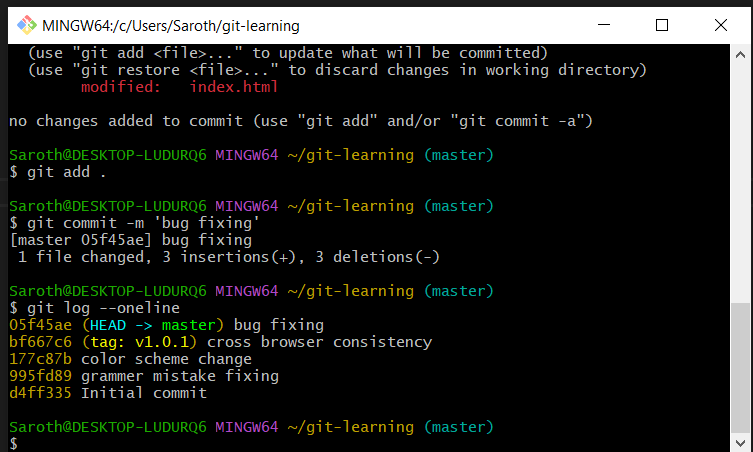Click commit hash 995fd89

click(40, 376)
